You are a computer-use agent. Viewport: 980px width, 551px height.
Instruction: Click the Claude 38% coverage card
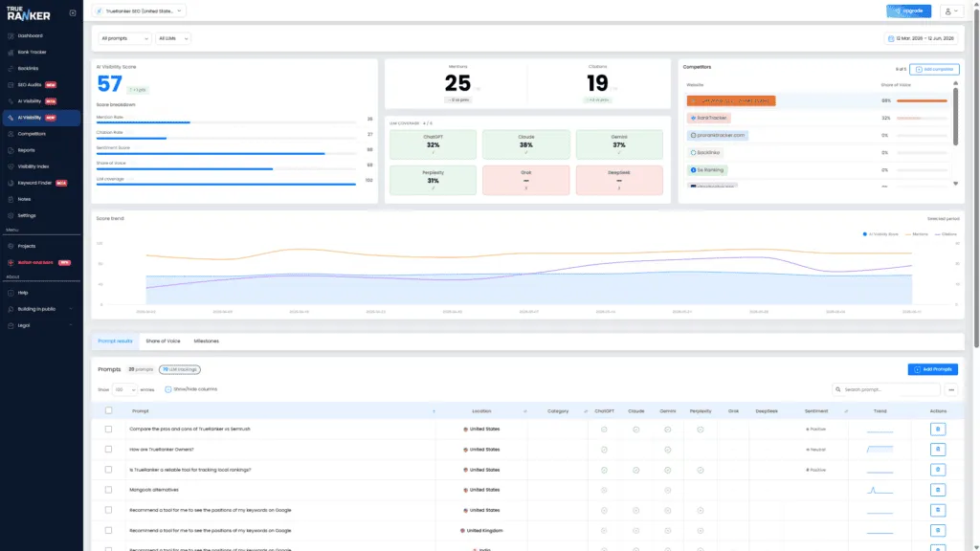525,144
